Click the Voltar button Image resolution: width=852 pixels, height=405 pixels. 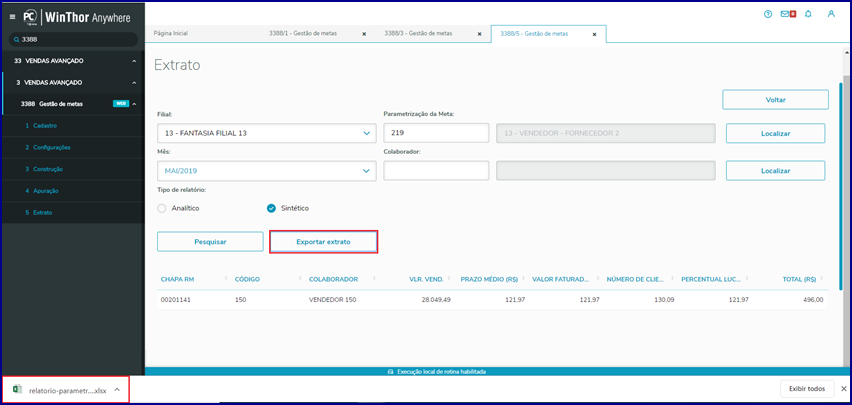[x=775, y=100]
